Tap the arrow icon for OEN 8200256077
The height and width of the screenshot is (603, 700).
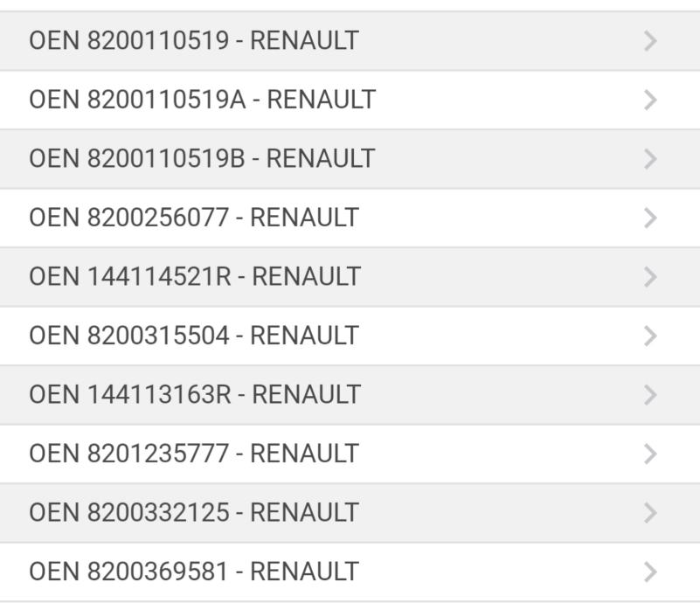pos(649,218)
